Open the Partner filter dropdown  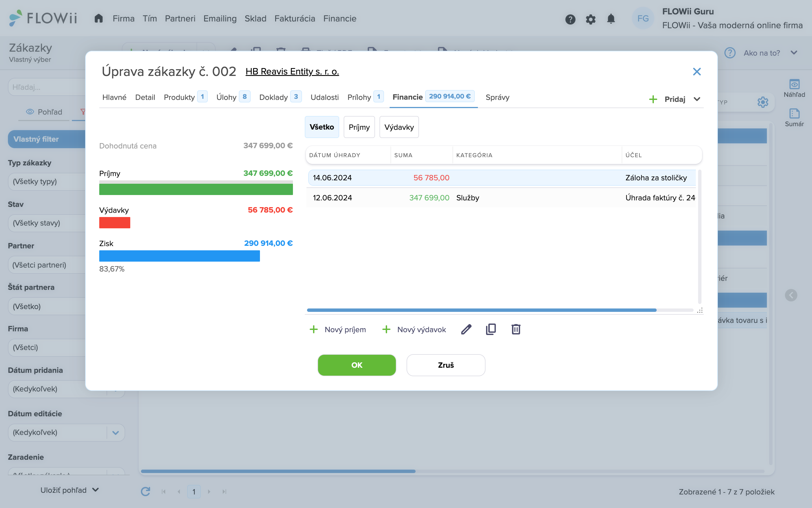(x=47, y=265)
